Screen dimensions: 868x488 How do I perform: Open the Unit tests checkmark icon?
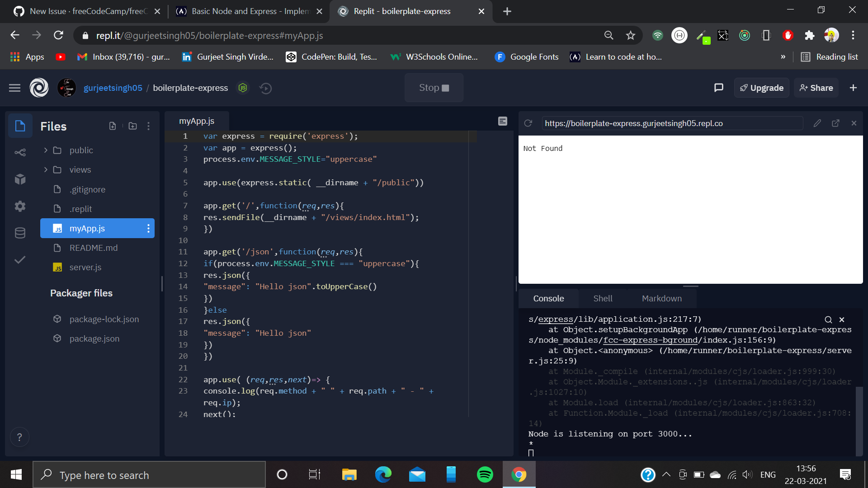(x=20, y=260)
